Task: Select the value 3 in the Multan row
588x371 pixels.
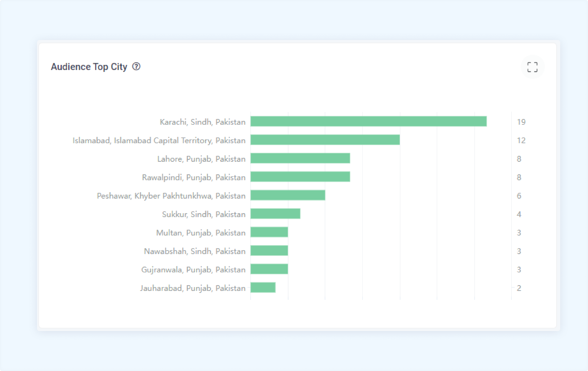Action: (x=519, y=233)
